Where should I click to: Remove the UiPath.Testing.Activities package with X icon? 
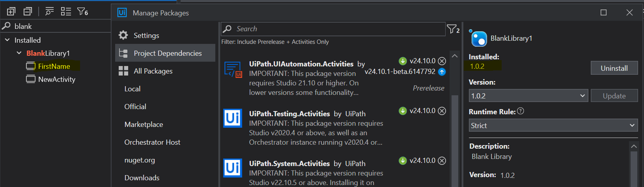[442, 111]
